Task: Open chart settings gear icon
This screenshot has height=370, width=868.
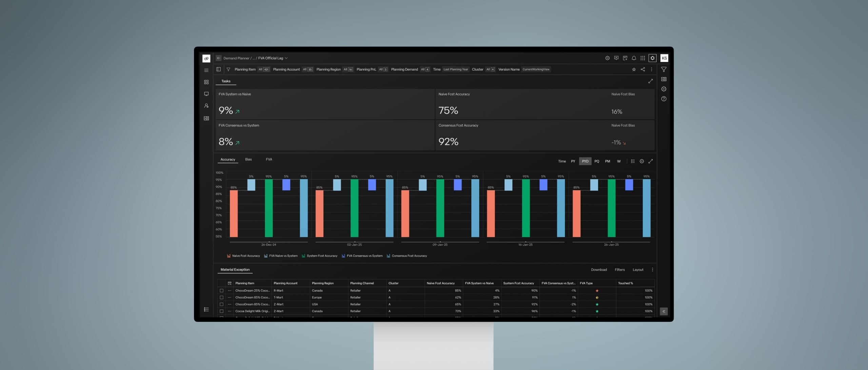Action: coord(642,161)
